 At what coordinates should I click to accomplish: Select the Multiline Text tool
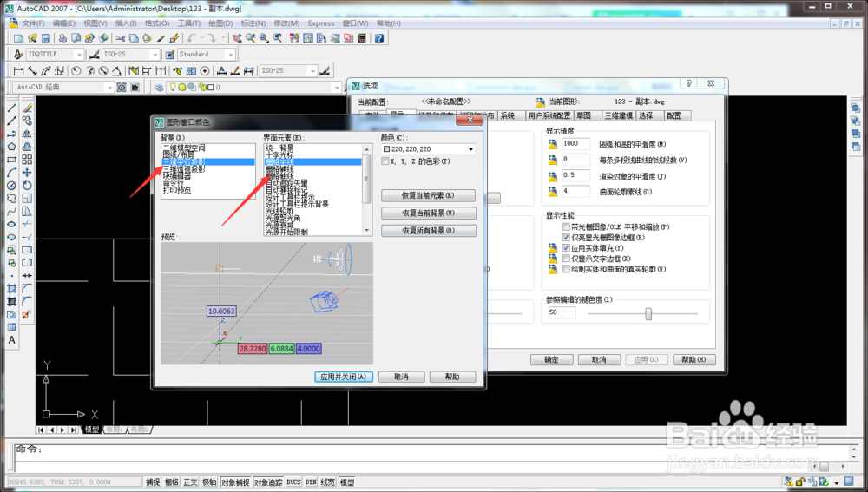point(11,340)
